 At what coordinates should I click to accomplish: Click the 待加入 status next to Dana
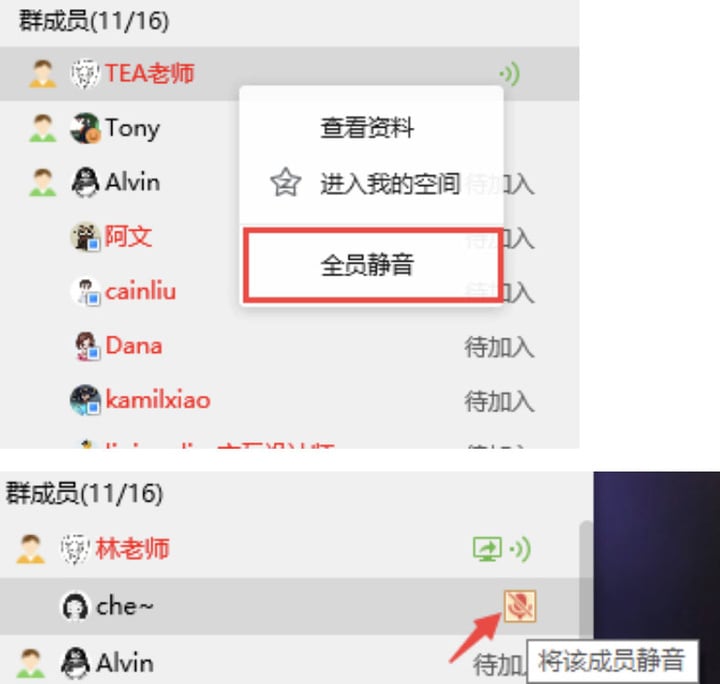(499, 347)
